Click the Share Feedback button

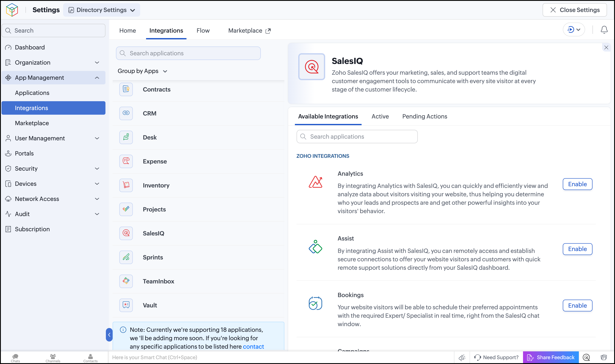pos(551,357)
